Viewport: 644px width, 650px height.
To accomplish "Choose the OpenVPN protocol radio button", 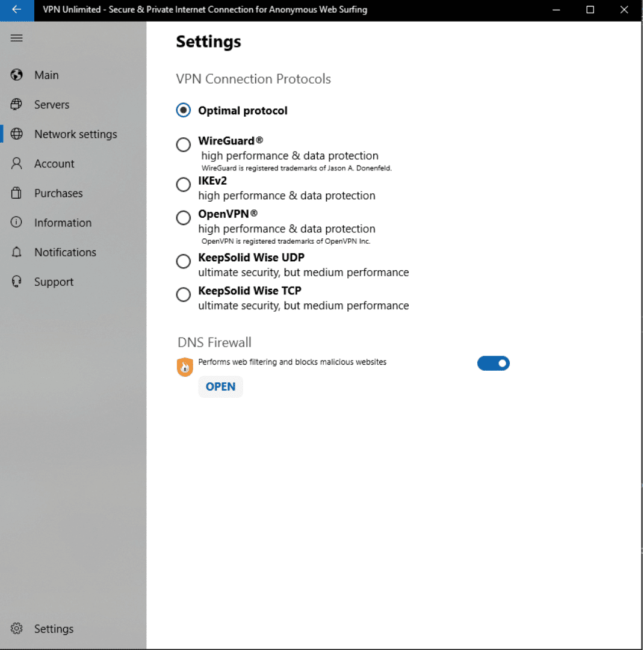I will (x=184, y=218).
